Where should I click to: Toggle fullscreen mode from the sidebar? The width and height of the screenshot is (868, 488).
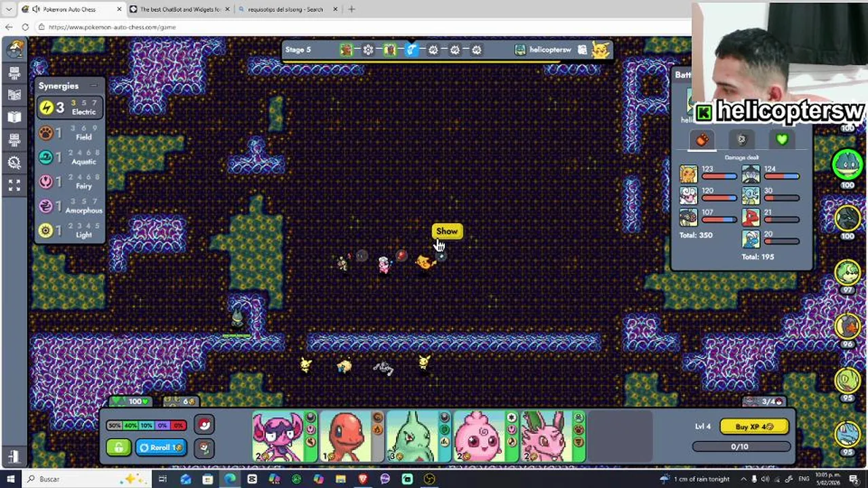[x=14, y=184]
